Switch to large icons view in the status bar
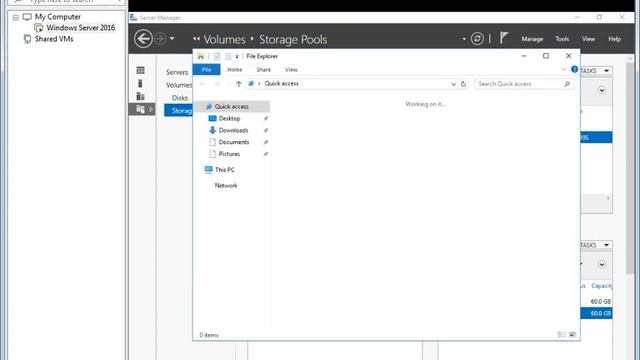This screenshot has height=360, width=640. [572, 335]
